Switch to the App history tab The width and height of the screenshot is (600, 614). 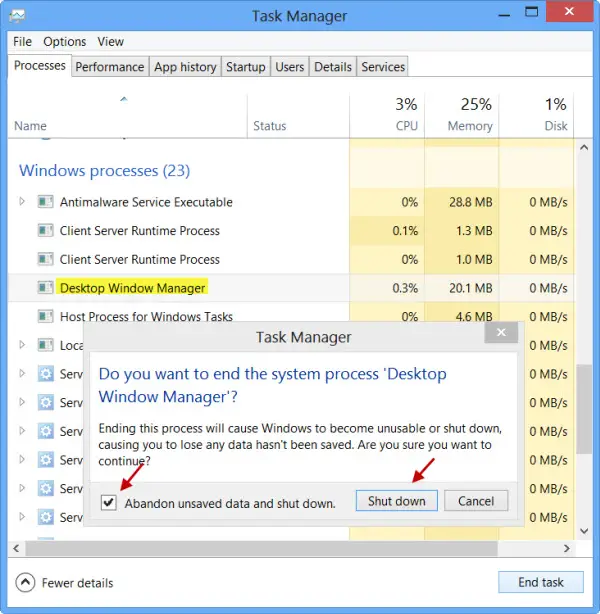click(x=185, y=67)
